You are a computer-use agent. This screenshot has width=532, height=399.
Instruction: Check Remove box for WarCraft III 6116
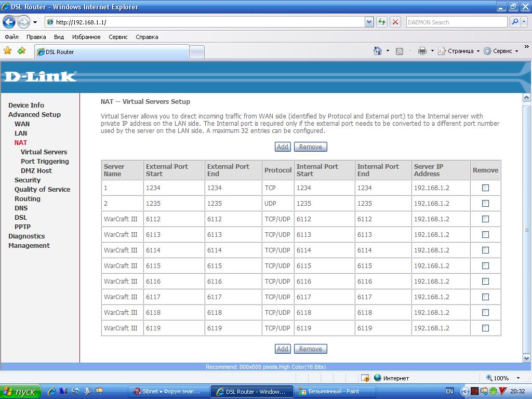486,281
